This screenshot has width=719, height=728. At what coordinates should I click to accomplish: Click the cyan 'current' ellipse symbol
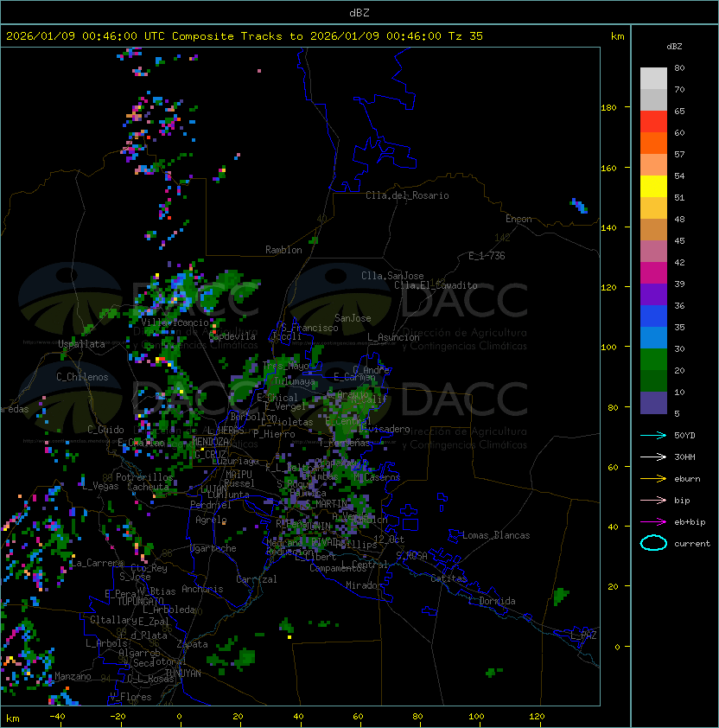653,543
